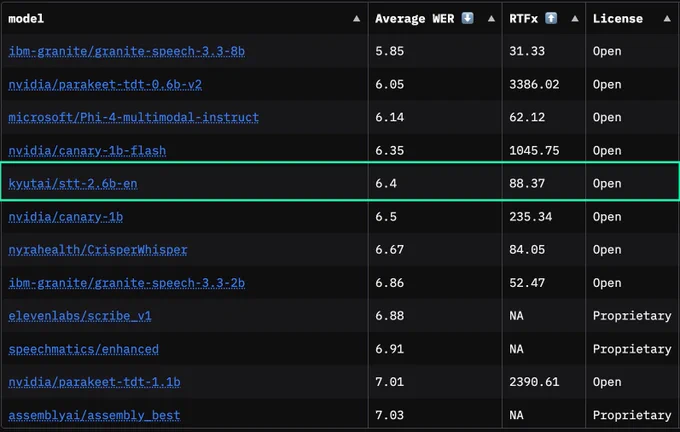Select RTFx value 52.47
The image size is (680, 432).
pos(527,283)
